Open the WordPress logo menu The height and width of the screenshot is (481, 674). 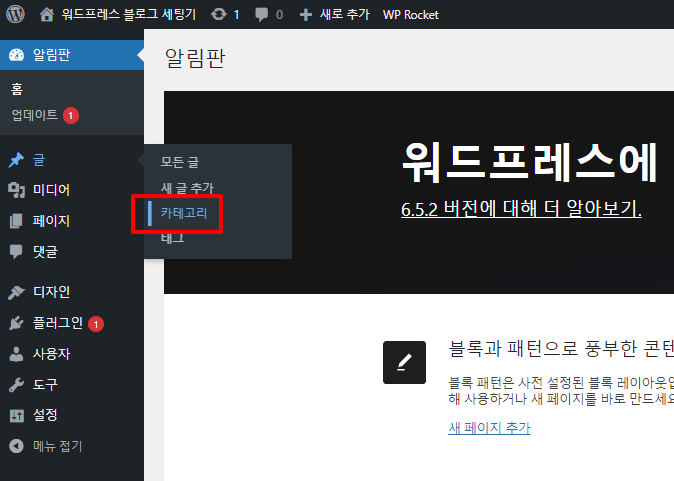pos(15,14)
